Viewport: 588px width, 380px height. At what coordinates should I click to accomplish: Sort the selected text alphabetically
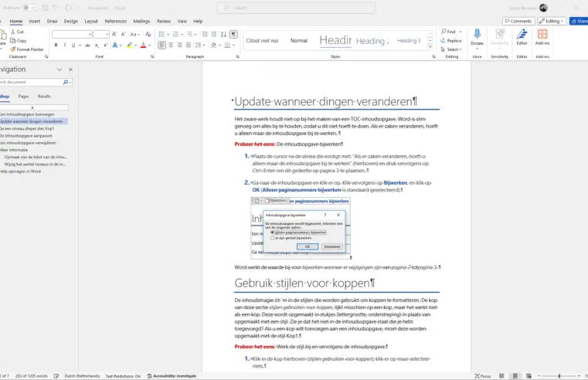[223, 34]
